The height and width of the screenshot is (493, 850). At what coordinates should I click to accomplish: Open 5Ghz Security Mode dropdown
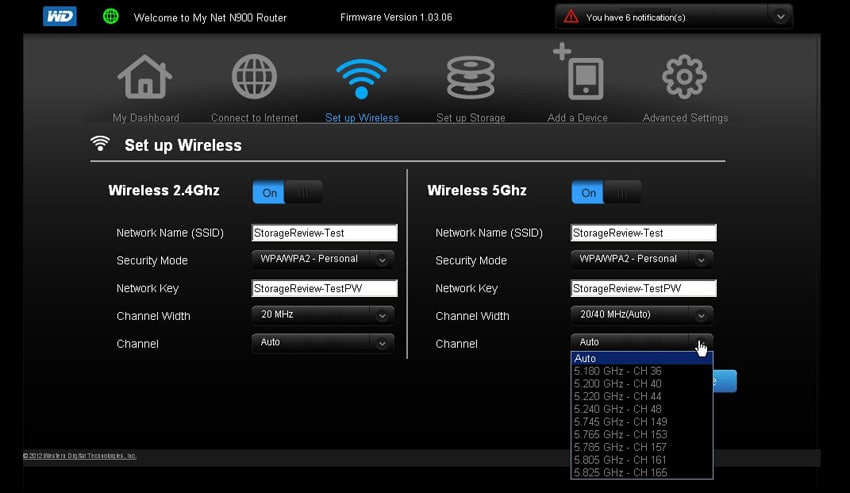(x=642, y=259)
